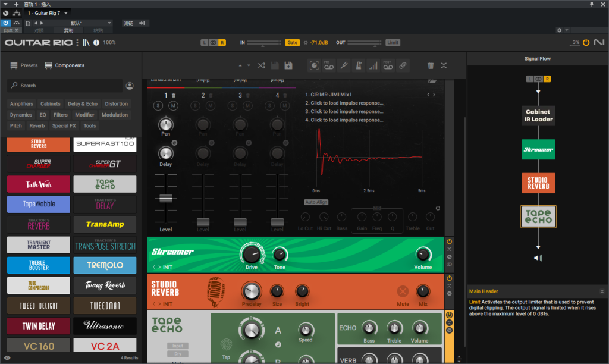Click the Skreamer Drive knob
609x364 pixels.
point(252,254)
